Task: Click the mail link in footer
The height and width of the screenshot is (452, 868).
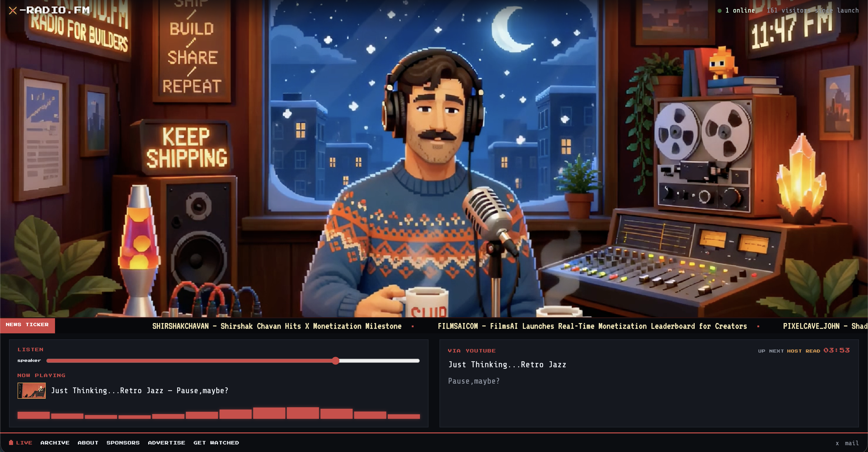Action: pyautogui.click(x=852, y=443)
